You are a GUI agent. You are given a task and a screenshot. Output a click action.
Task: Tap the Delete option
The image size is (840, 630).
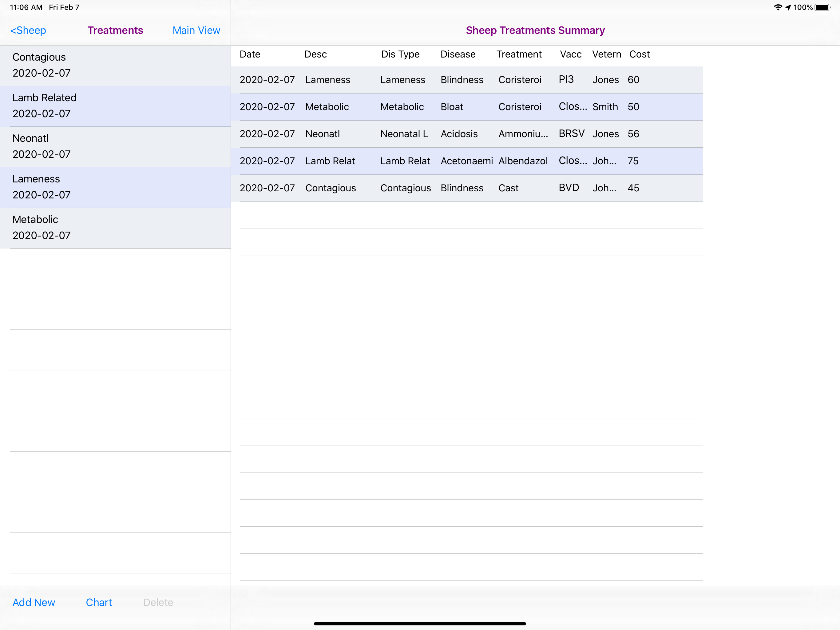158,603
